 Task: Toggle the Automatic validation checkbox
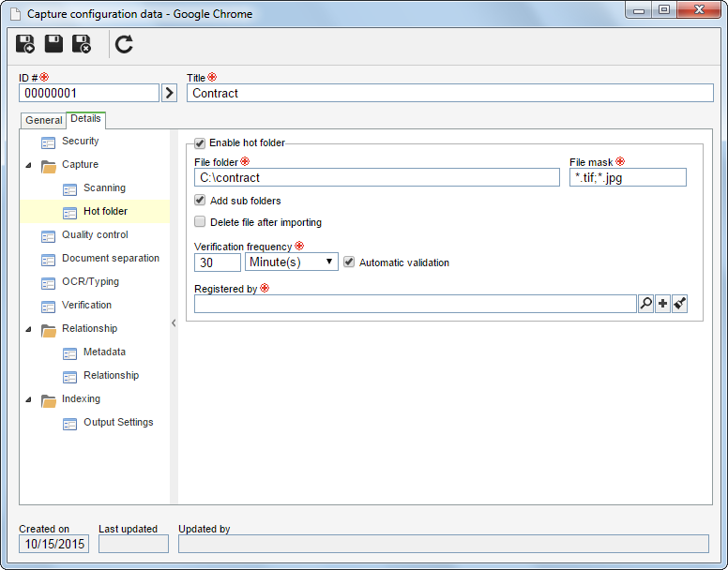pos(349,262)
